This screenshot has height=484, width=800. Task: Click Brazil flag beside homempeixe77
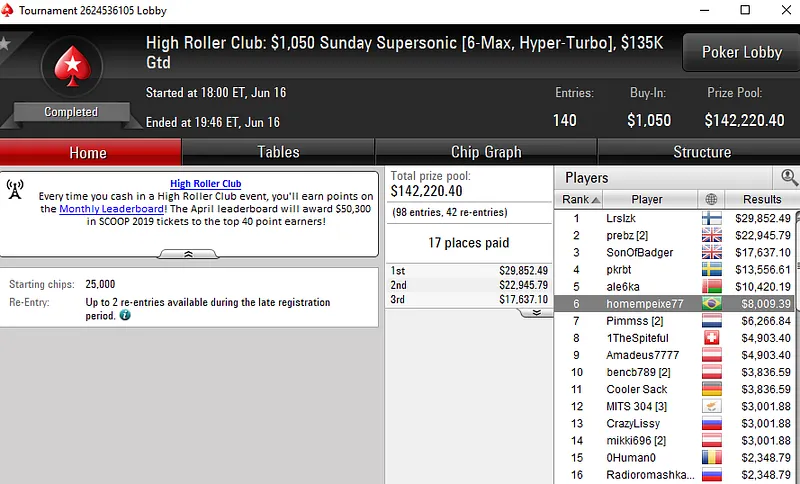pos(711,304)
